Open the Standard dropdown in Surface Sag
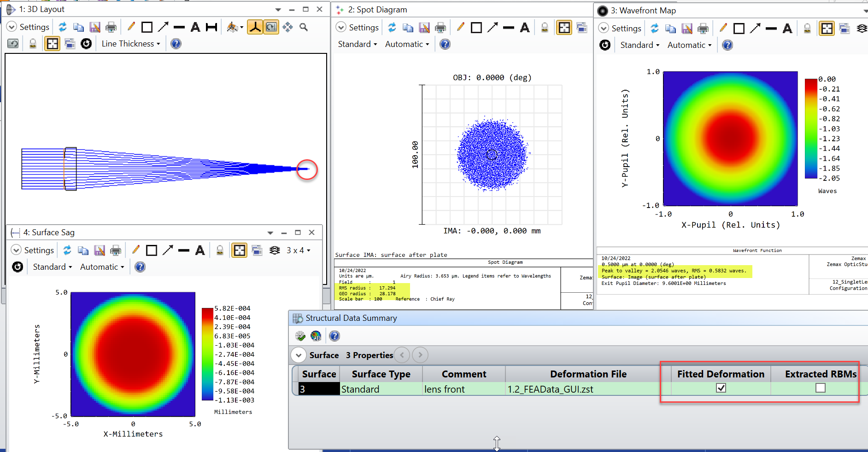 click(x=53, y=267)
